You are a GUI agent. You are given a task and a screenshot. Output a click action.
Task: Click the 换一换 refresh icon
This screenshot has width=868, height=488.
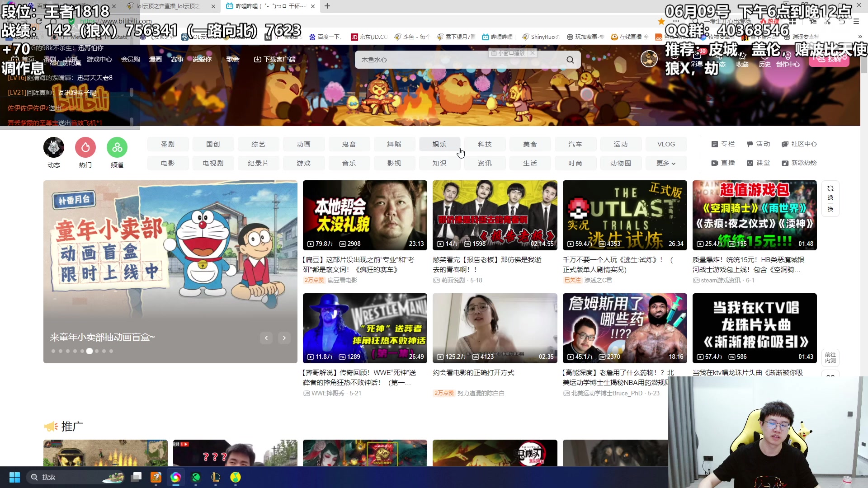830,198
